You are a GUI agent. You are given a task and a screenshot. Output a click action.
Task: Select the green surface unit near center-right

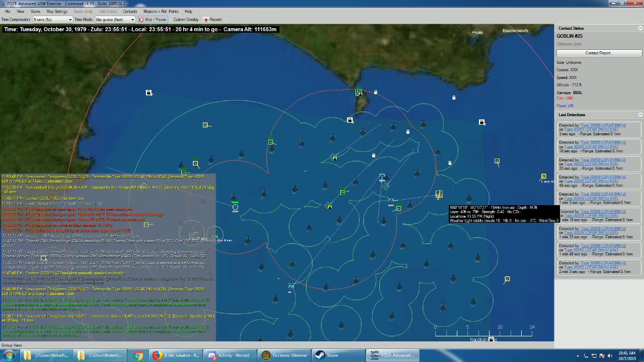tap(398, 208)
